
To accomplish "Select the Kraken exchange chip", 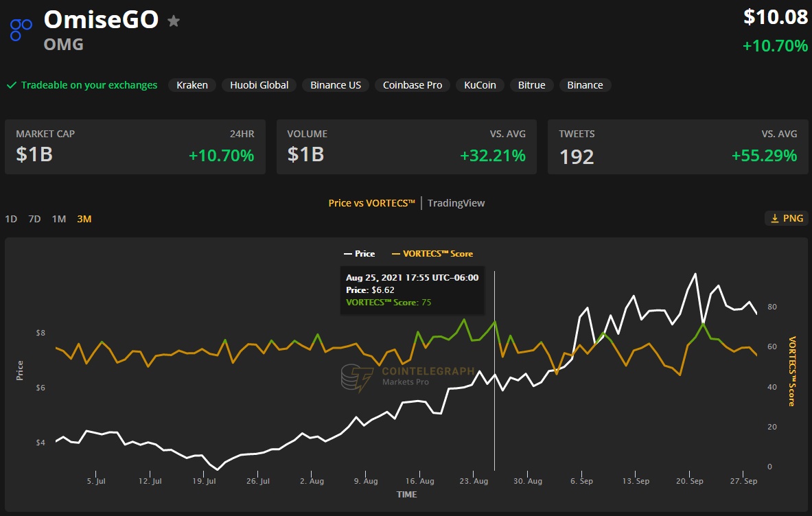I will (x=192, y=85).
